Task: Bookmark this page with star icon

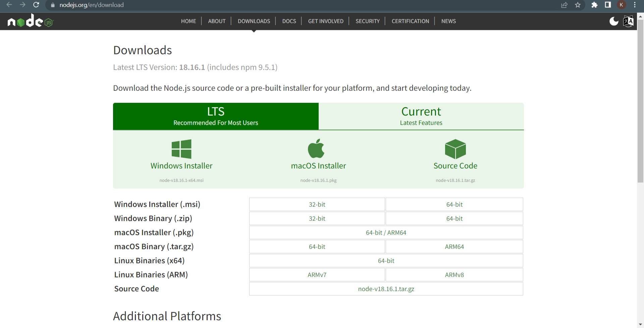Action: click(578, 5)
